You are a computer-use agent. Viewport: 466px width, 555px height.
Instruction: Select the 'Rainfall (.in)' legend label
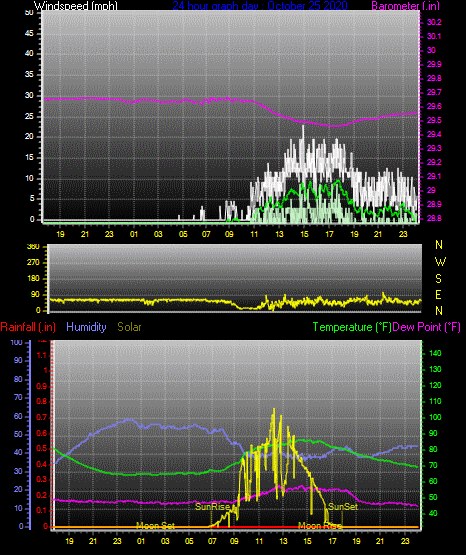point(28,327)
